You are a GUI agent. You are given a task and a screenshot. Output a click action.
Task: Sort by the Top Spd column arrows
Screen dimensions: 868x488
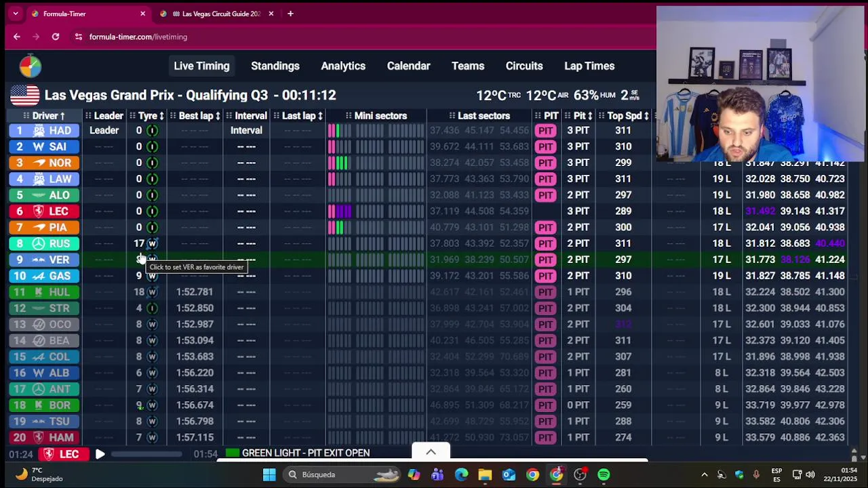[x=646, y=116]
